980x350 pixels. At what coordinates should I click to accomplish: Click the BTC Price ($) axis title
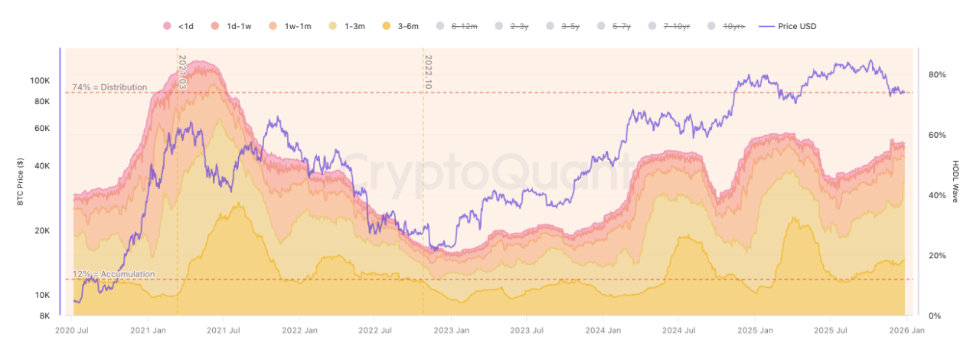[x=20, y=182]
